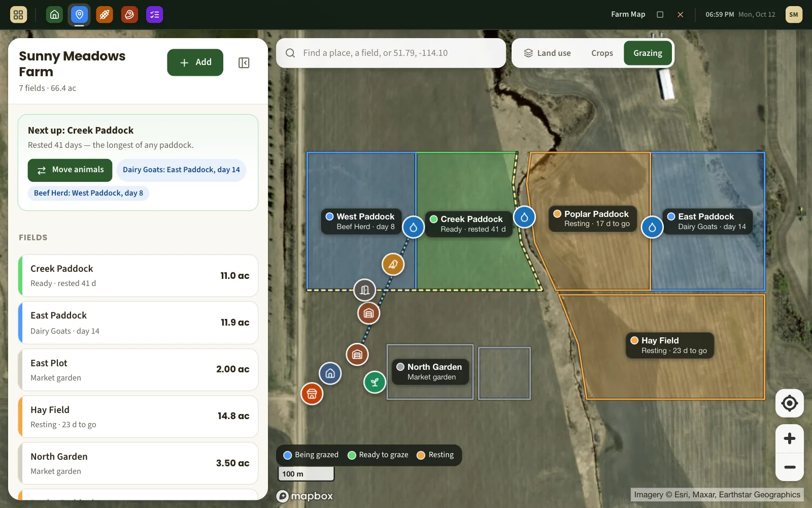Viewport: 812px width, 508px height.
Task: Open the mapbox logo link
Action: click(x=305, y=496)
